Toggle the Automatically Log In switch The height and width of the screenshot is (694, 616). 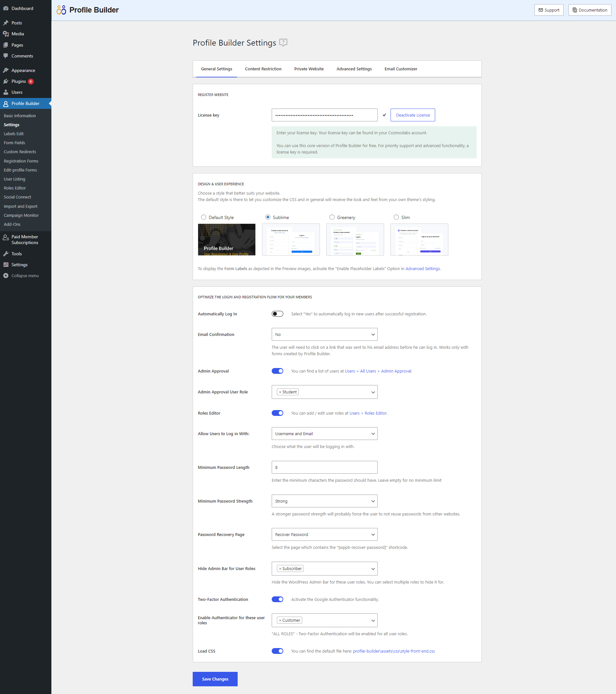tap(277, 314)
